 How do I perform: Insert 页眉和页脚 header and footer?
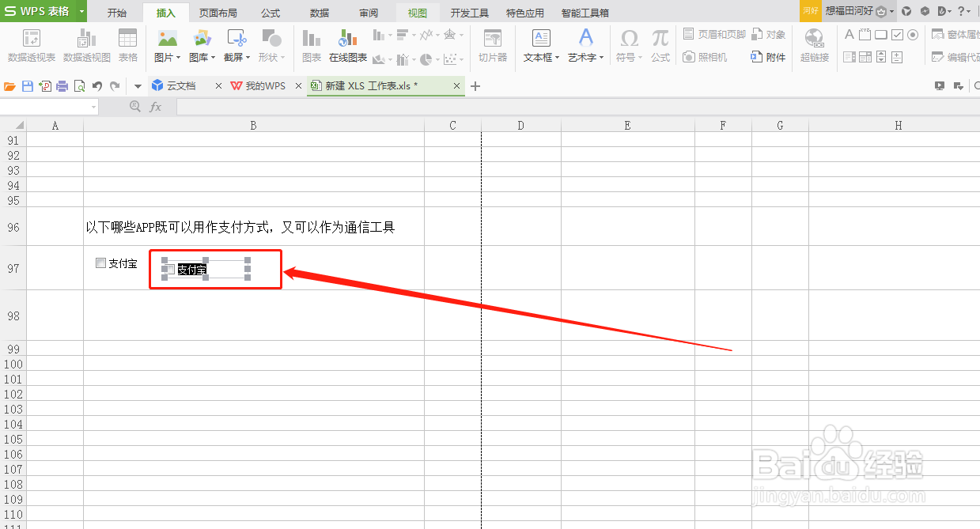pyautogui.click(x=714, y=35)
